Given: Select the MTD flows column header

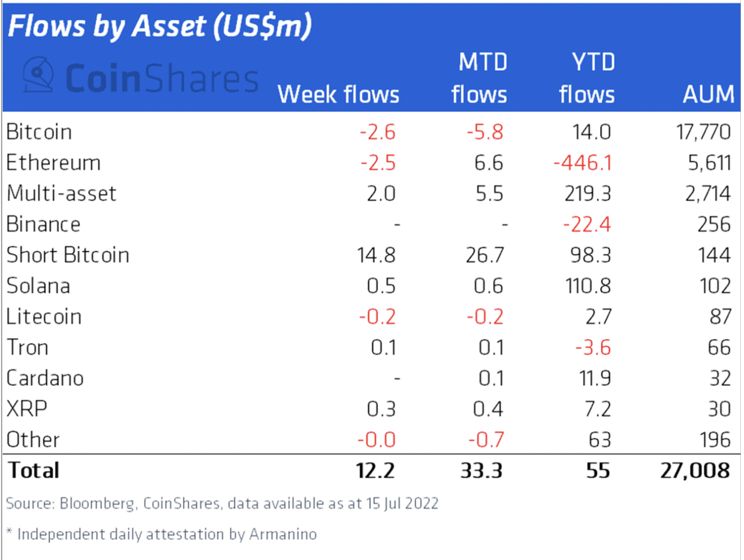Looking at the screenshot, I should coord(479,79).
